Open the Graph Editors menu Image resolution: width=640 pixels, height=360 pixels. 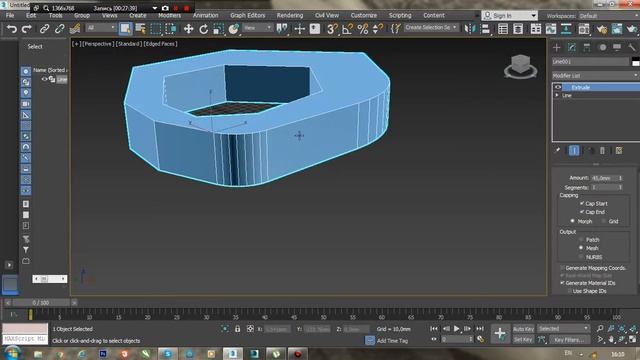coord(247,16)
